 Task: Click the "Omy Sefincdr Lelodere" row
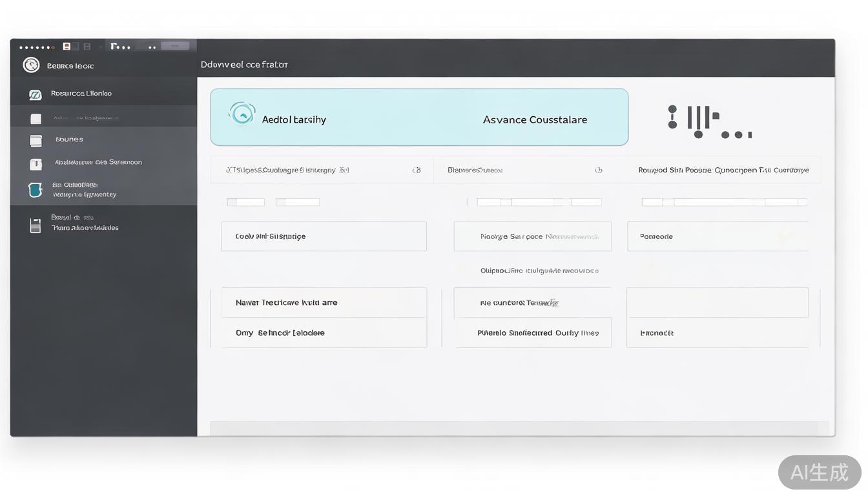(x=324, y=333)
